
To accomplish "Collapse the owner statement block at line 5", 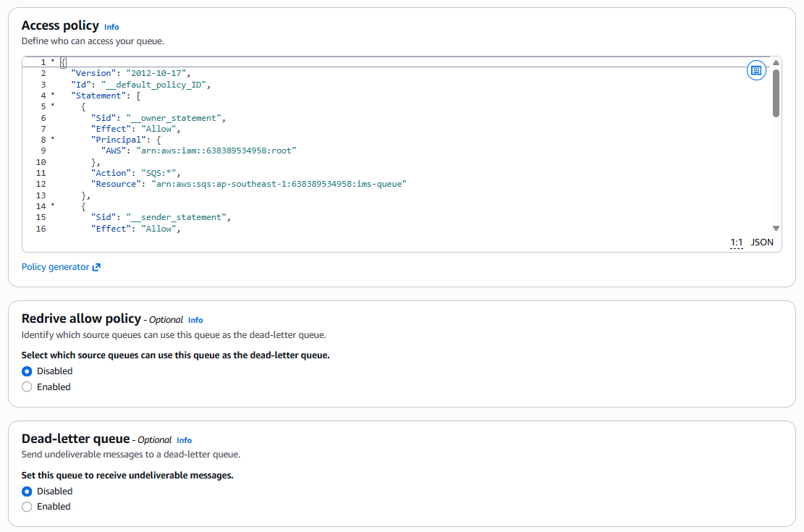I will (x=53, y=106).
